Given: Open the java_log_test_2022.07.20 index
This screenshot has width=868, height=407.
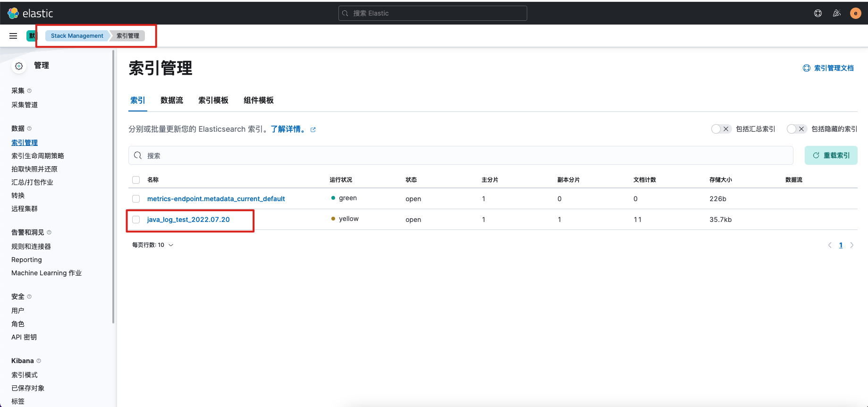Looking at the screenshot, I should pyautogui.click(x=188, y=220).
